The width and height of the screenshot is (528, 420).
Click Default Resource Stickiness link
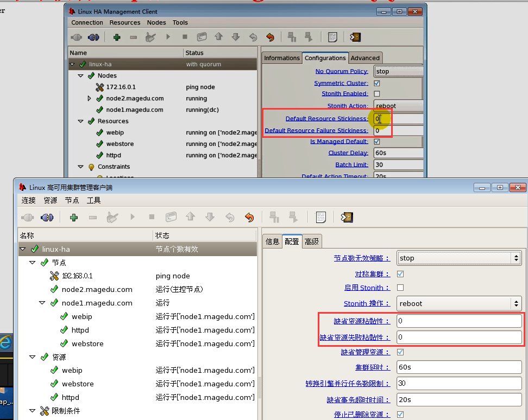326,118
